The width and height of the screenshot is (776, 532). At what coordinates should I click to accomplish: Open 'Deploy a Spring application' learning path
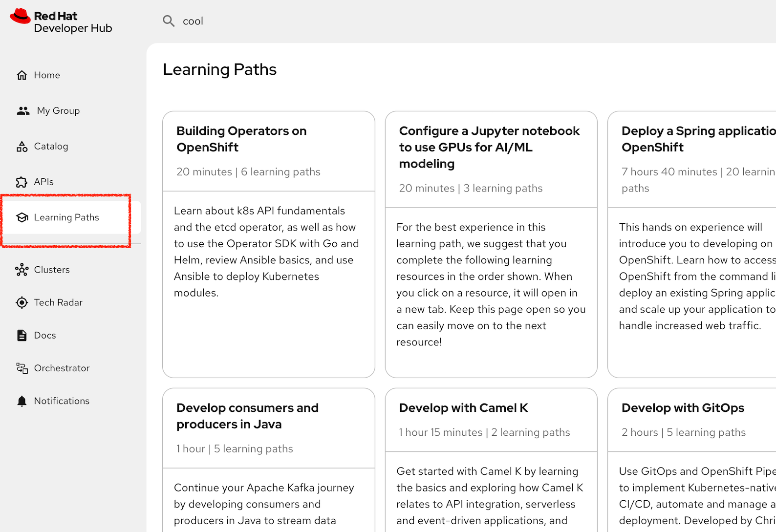699,139
